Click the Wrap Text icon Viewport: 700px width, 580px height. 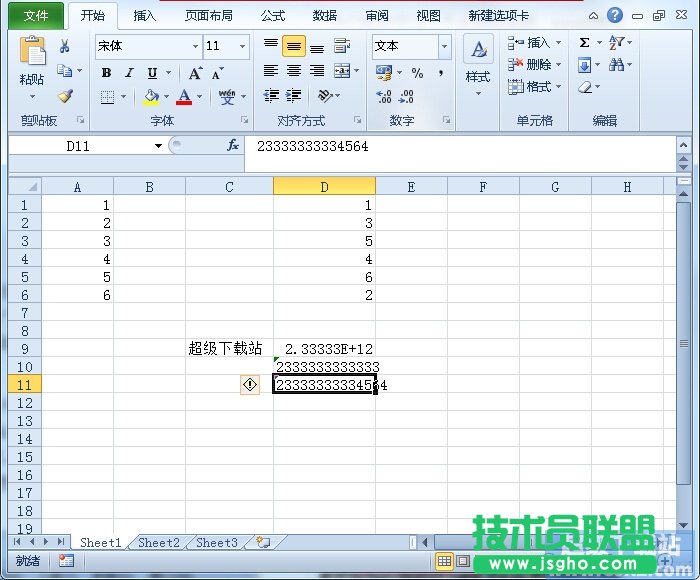pyautogui.click(x=342, y=46)
